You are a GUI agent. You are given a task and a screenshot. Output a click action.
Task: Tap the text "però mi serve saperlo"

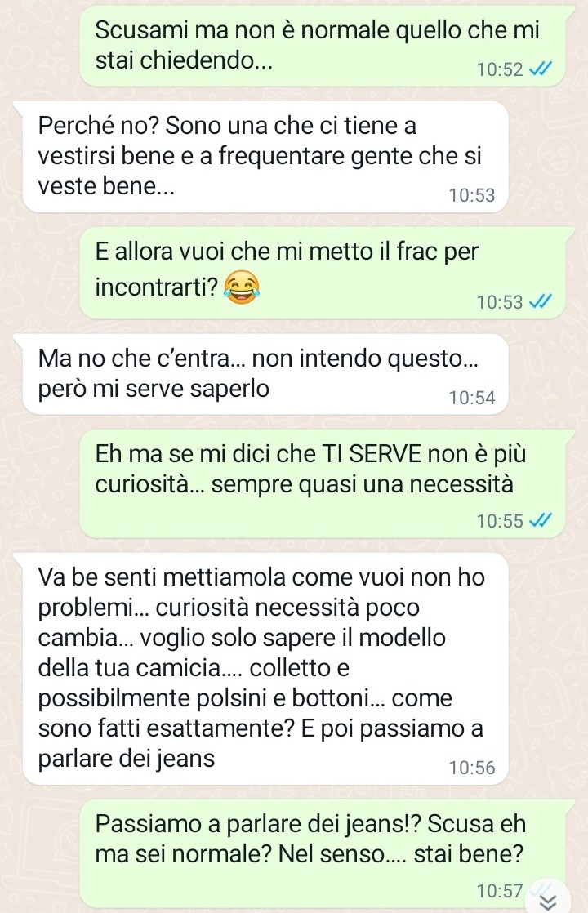pos(154,389)
